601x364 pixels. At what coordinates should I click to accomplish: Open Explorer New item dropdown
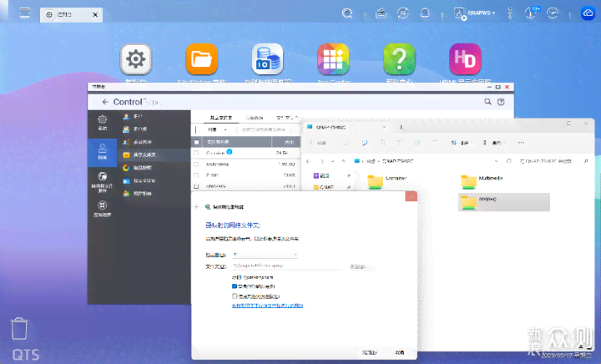pyautogui.click(x=317, y=143)
